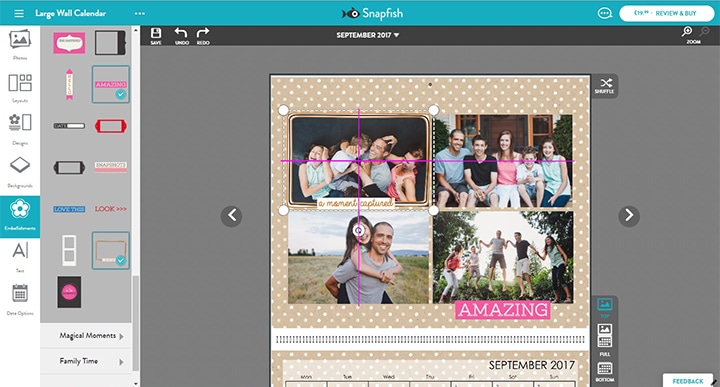
Task: Choose the black ticket frame embellishment
Action: [69, 167]
